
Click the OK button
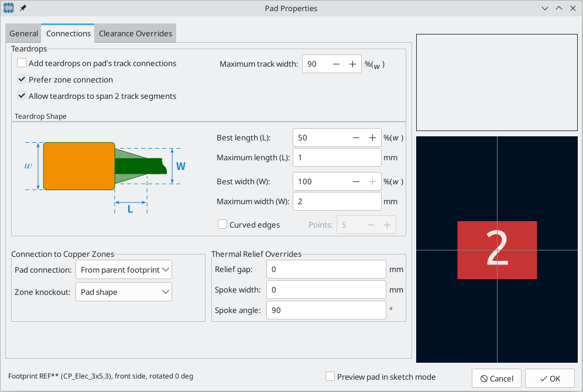tap(550, 379)
